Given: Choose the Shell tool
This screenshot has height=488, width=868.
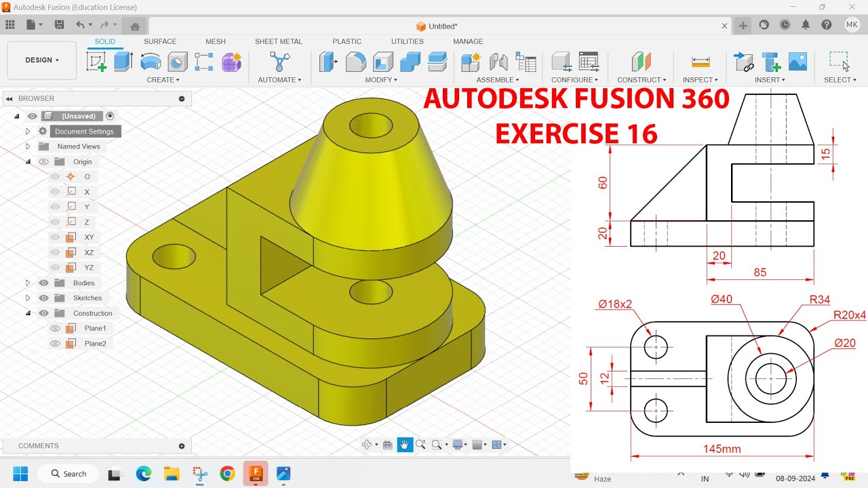Looking at the screenshot, I should point(382,62).
